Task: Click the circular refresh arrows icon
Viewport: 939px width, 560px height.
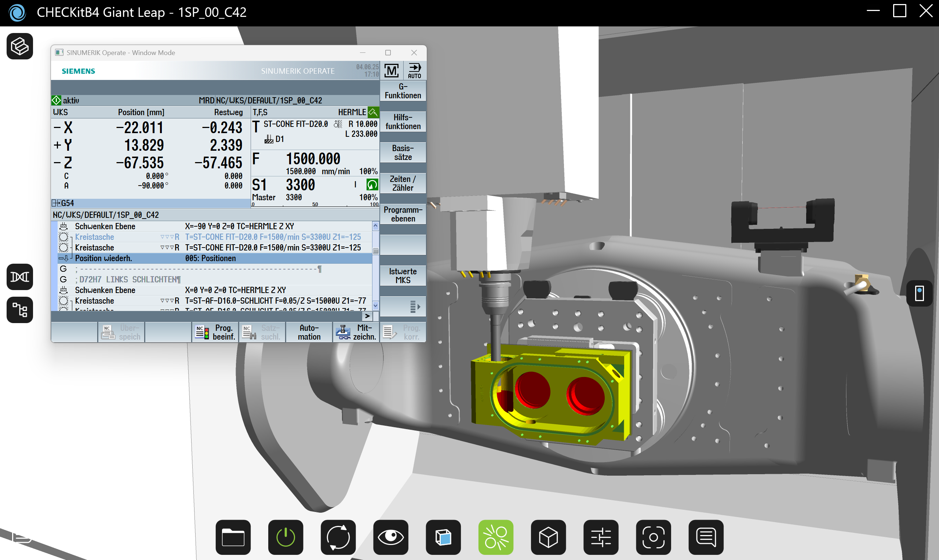Action: (x=338, y=537)
